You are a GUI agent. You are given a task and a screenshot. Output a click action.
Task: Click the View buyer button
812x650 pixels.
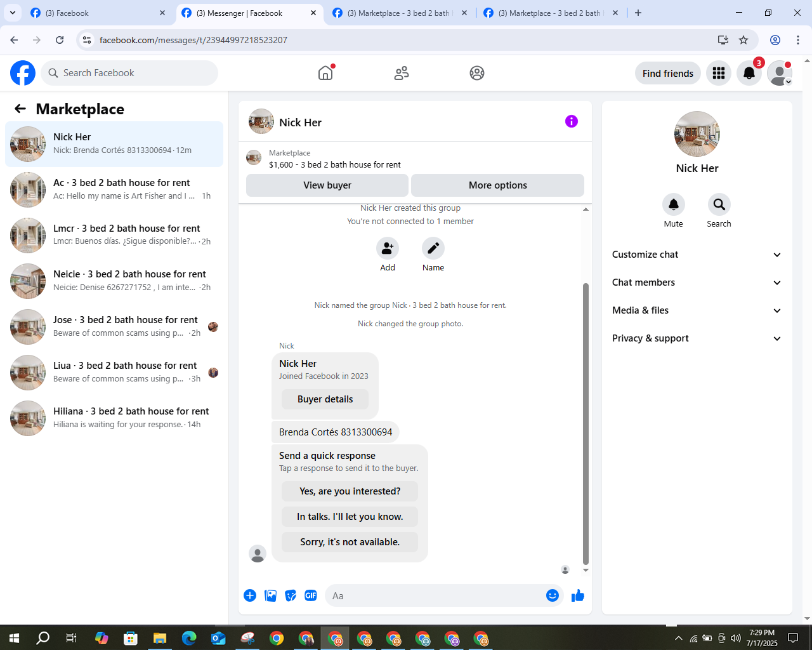click(x=327, y=185)
